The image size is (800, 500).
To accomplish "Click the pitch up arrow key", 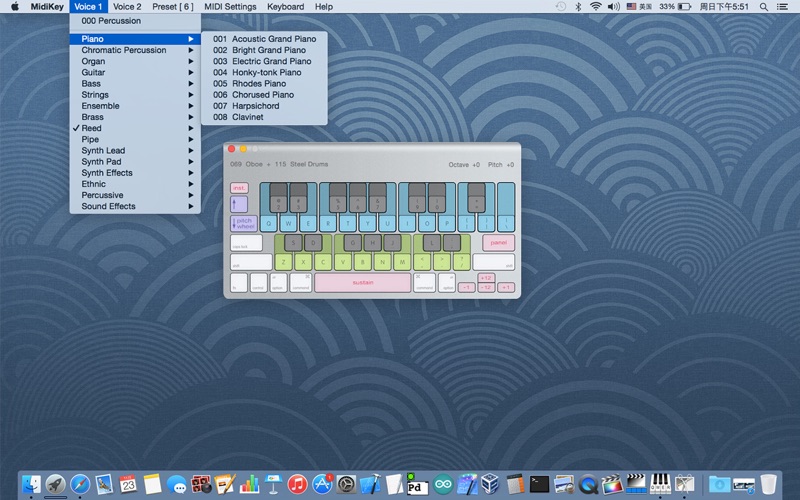I will point(239,204).
